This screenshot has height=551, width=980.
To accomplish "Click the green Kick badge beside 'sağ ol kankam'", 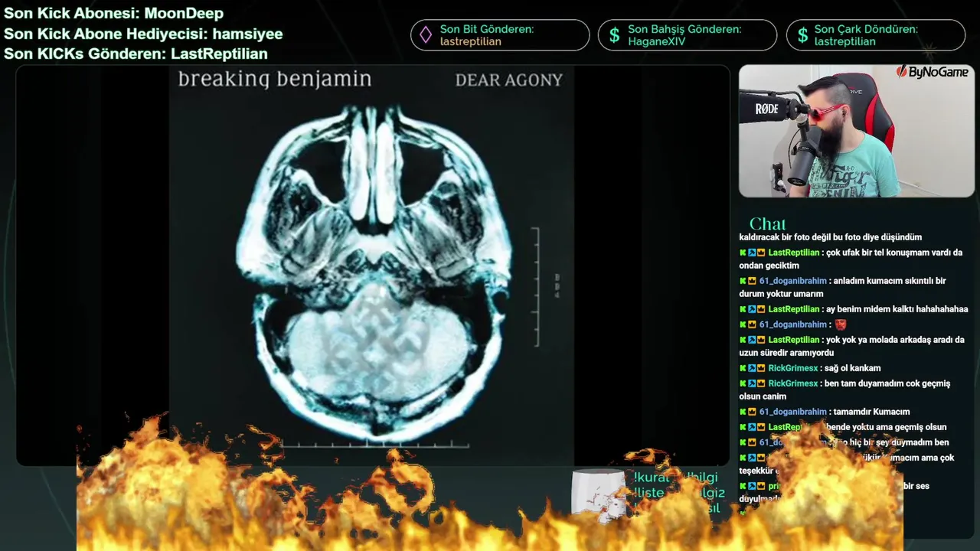I will (x=743, y=368).
